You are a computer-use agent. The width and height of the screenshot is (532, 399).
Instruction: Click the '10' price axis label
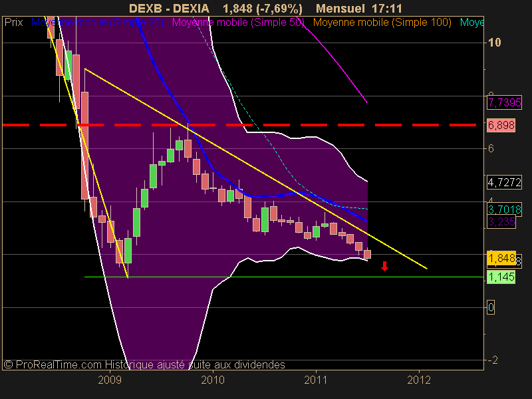pyautogui.click(x=494, y=43)
